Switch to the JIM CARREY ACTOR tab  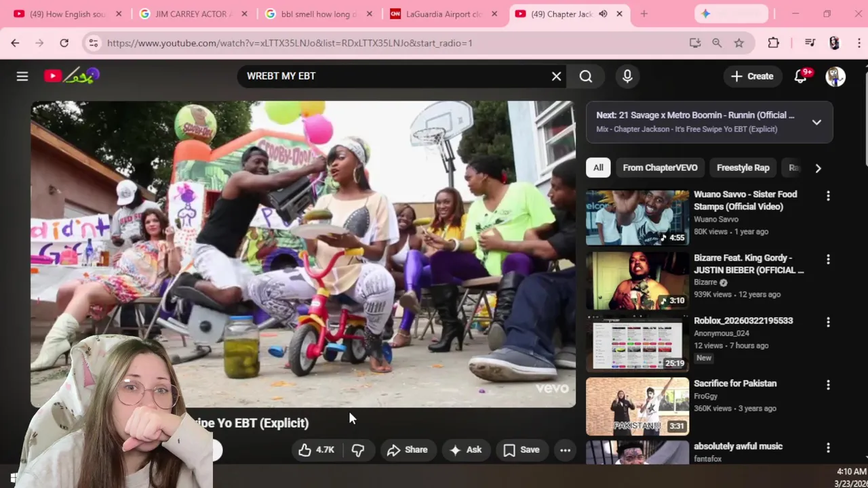pyautogui.click(x=194, y=14)
